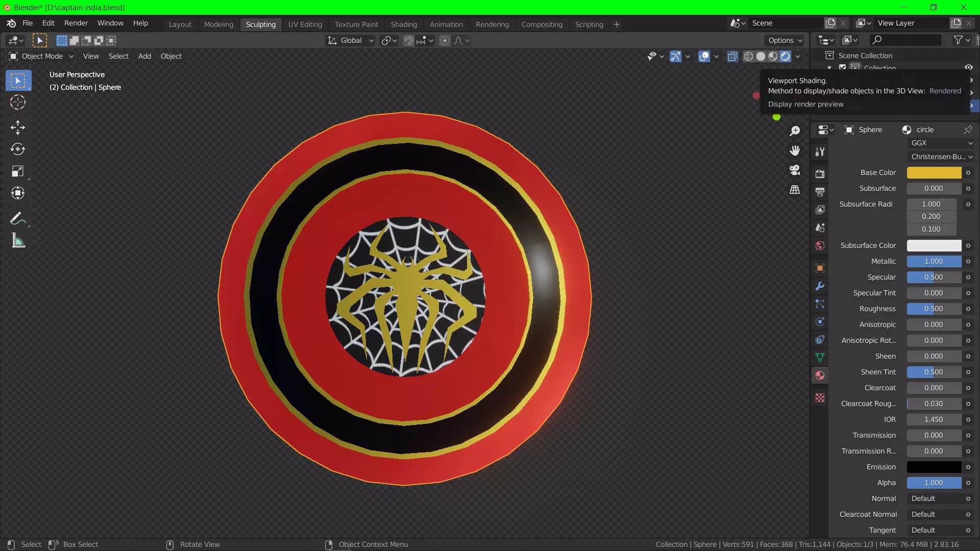980x551 pixels.
Task: Select the Annotate tool
Action: [18, 218]
